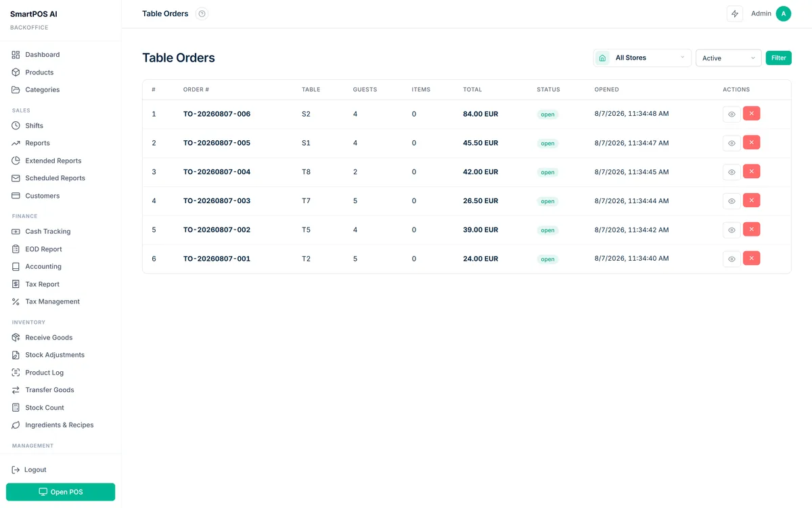Cancel order TO-20260807-001 with the red X
The image size is (812, 508).
[751, 258]
